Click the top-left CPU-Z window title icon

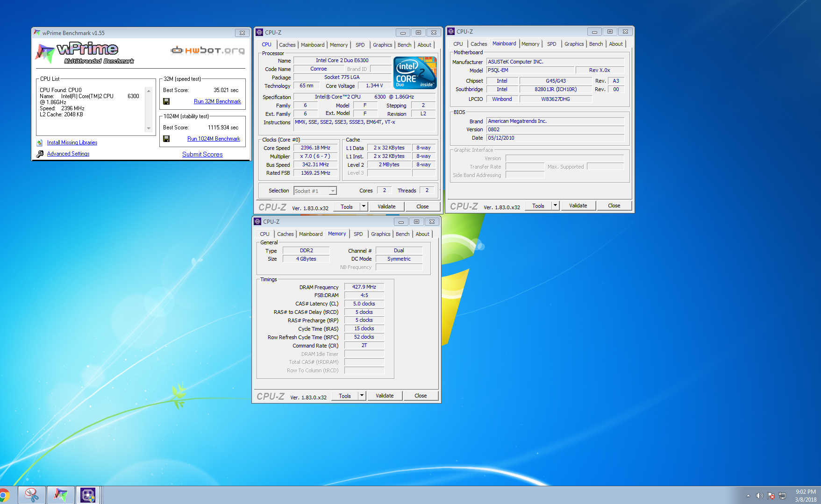pos(259,32)
